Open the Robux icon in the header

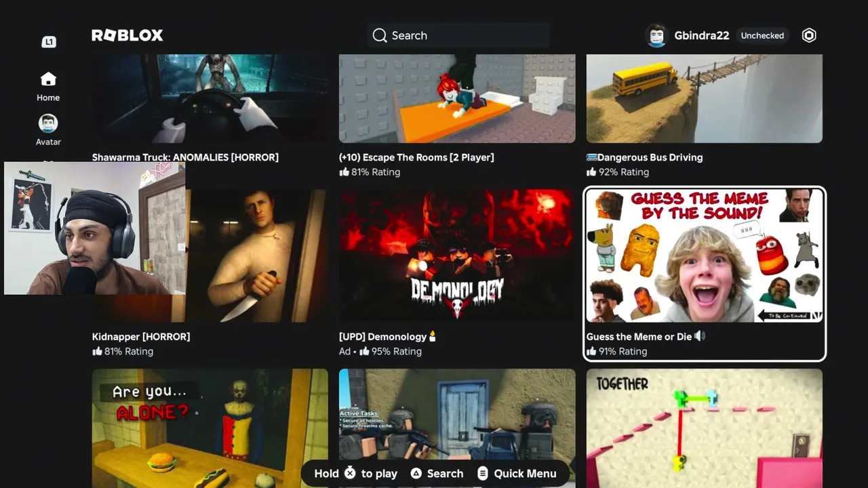point(809,35)
